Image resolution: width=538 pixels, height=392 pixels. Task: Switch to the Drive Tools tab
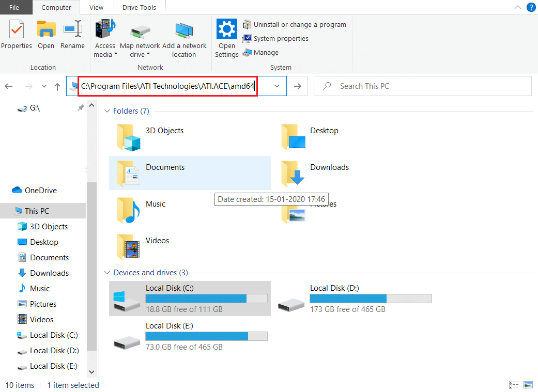click(139, 7)
